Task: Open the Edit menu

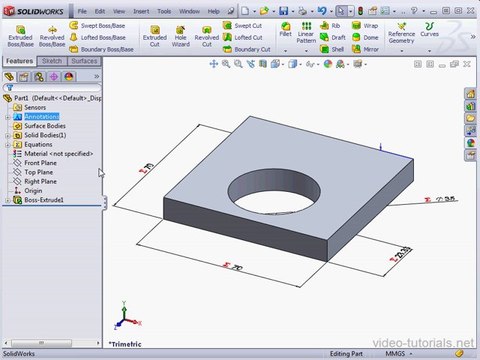Action: (x=100, y=11)
